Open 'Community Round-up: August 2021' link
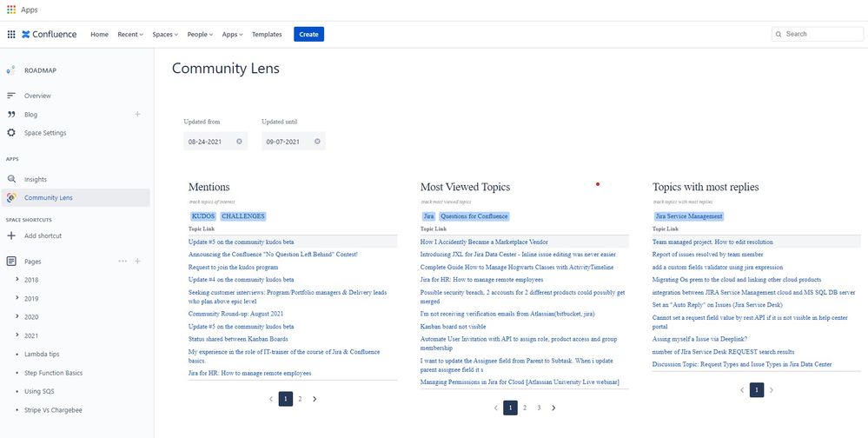 tap(235, 314)
